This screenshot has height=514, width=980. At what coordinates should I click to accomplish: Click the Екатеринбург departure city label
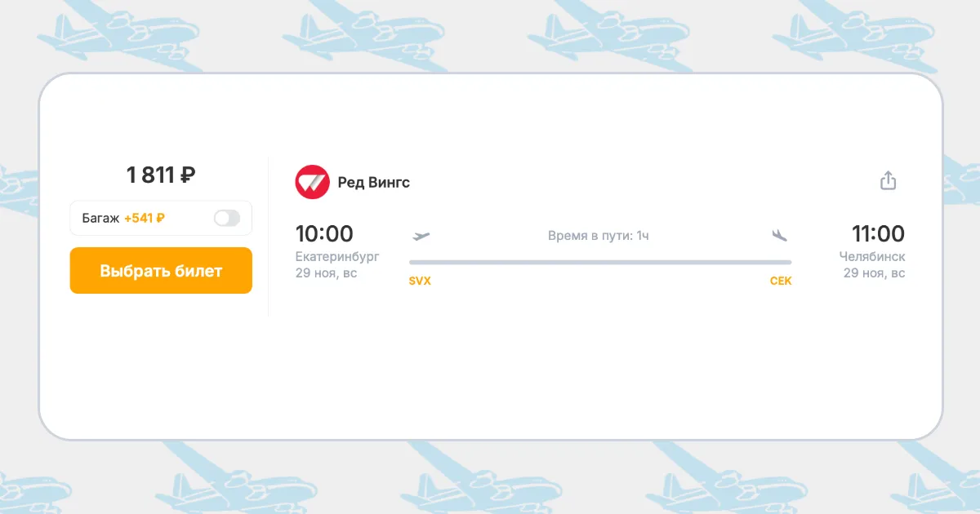tap(337, 257)
